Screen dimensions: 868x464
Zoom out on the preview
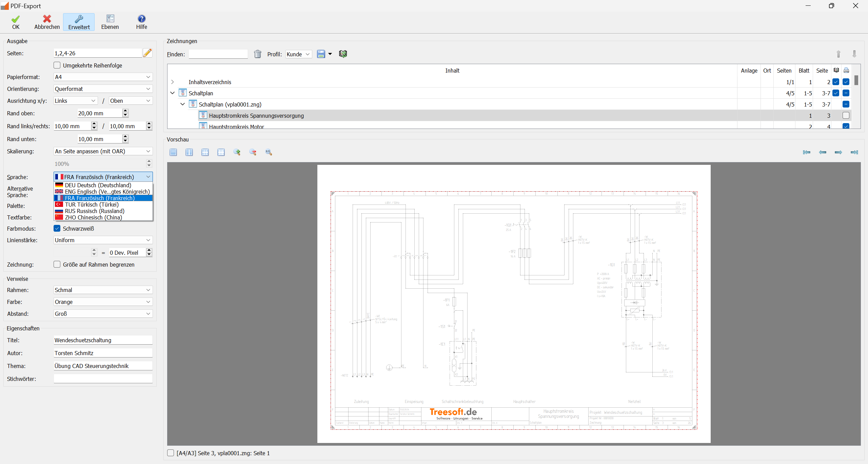pyautogui.click(x=253, y=152)
